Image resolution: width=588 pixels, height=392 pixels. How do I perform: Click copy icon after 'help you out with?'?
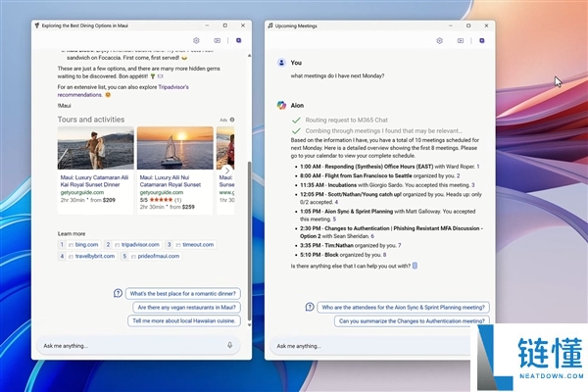pyautogui.click(x=415, y=266)
